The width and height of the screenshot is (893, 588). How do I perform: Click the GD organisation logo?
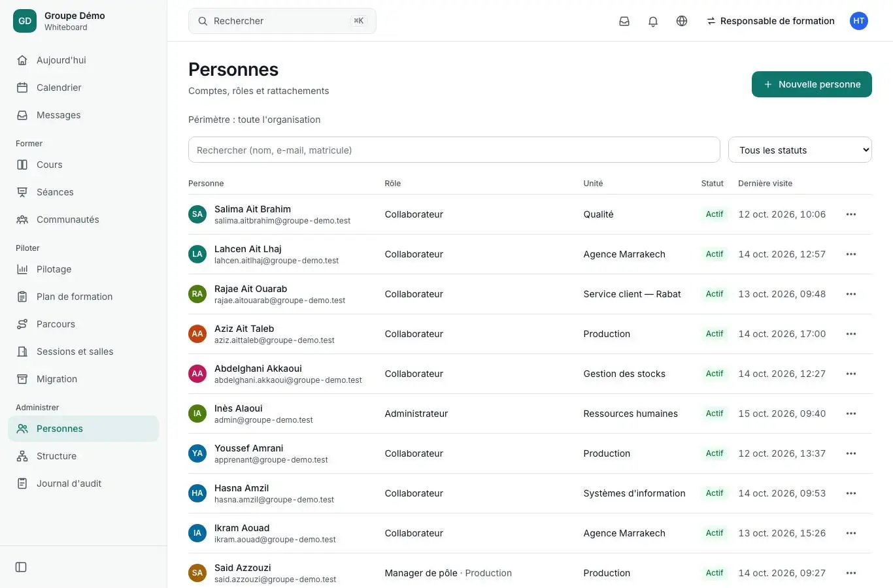click(x=25, y=21)
